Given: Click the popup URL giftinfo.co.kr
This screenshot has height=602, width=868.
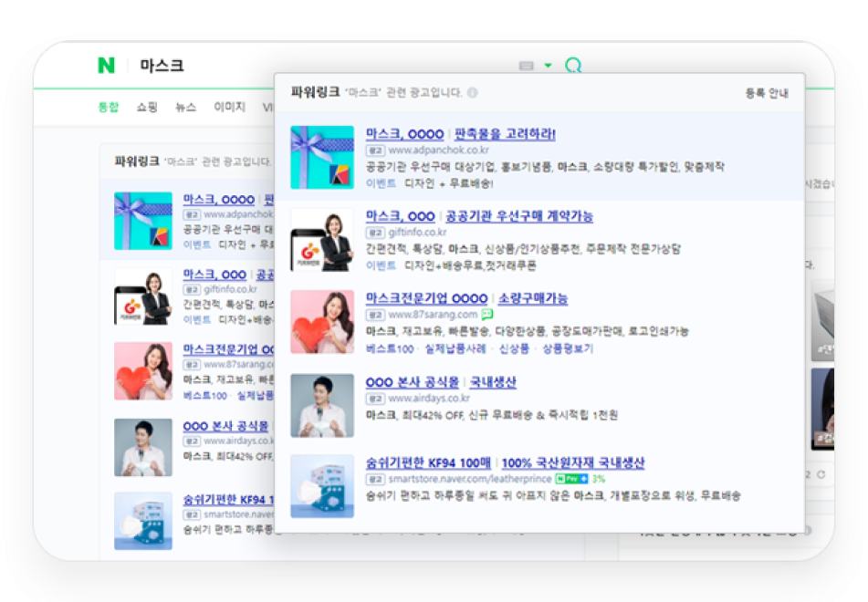Looking at the screenshot, I should [417, 232].
